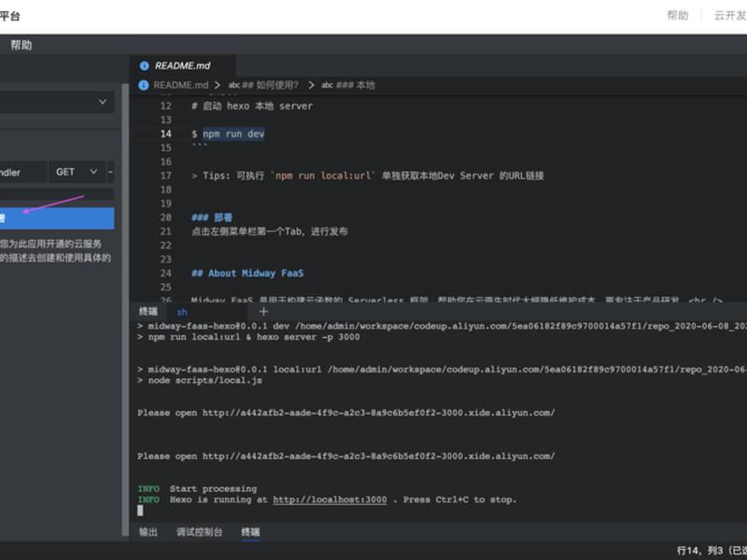The image size is (747, 560).
Task: Click the left panel vertical scrollbar
Action: [125, 310]
